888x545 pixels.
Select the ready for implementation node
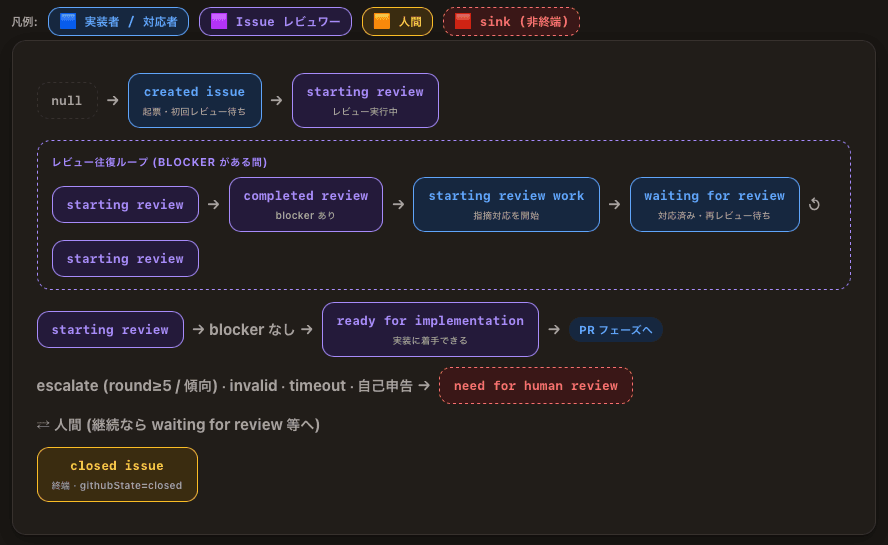[x=430, y=330]
